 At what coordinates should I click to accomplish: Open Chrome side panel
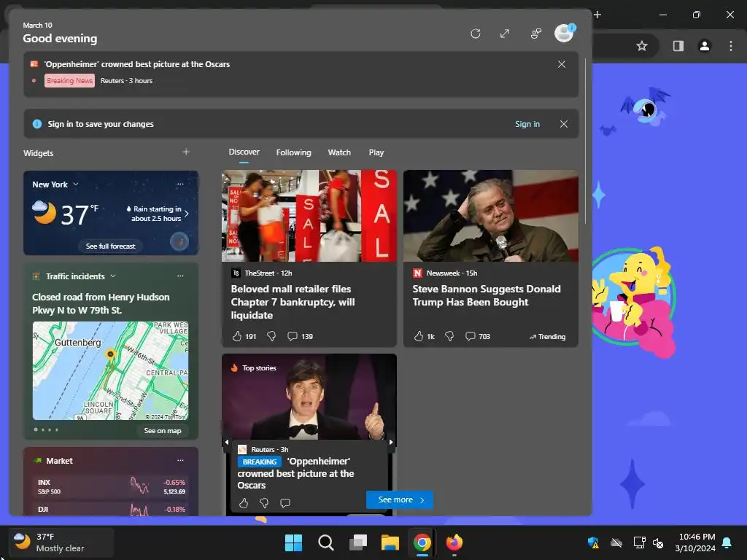pyautogui.click(x=678, y=46)
